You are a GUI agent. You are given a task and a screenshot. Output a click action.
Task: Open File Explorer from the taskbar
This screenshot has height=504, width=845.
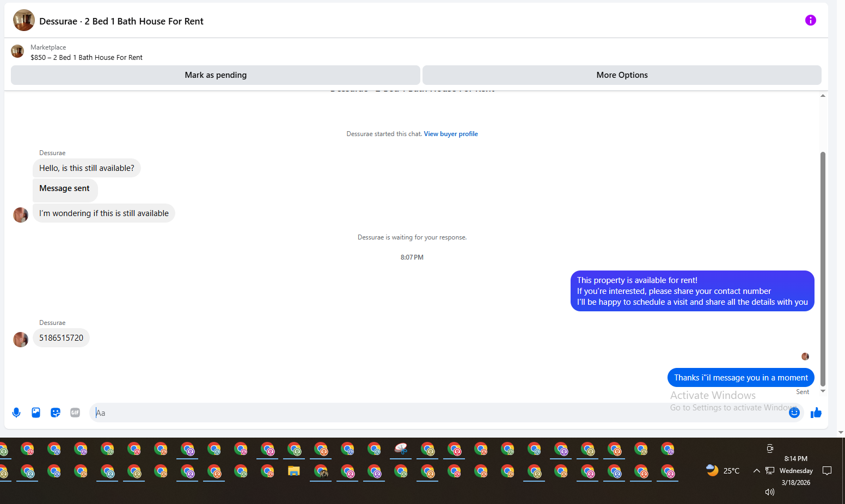[294, 471]
